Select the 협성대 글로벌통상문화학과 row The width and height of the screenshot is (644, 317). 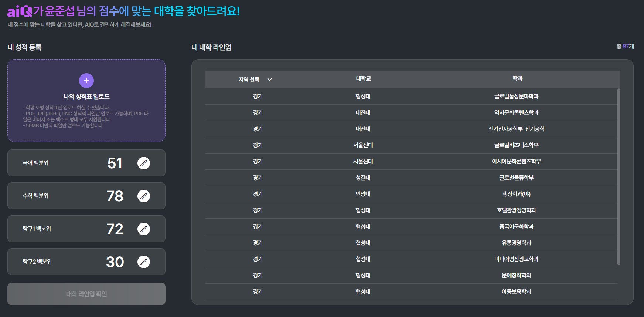[x=411, y=97]
